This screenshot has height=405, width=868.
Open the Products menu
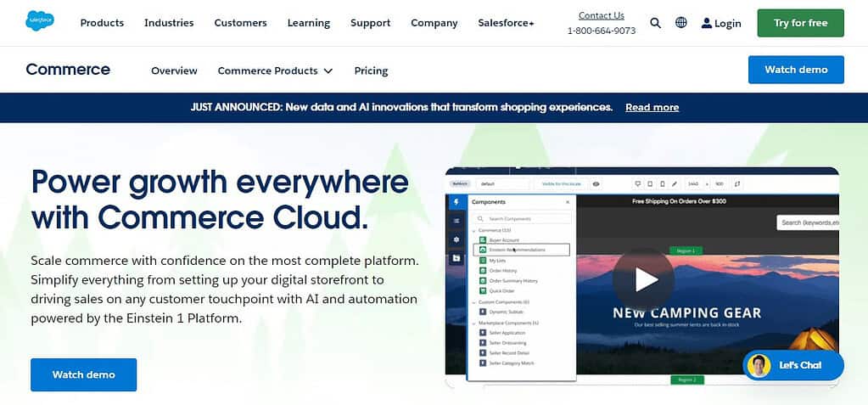(x=102, y=23)
